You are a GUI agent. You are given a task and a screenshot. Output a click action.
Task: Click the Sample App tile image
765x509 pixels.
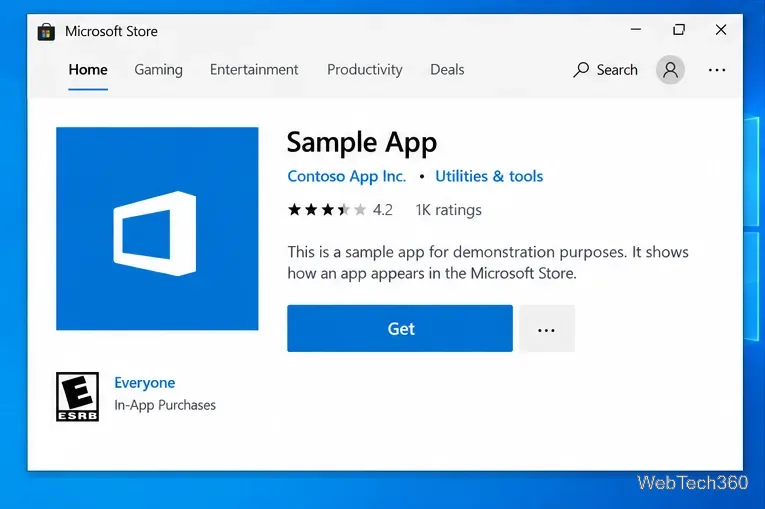pyautogui.click(x=157, y=228)
